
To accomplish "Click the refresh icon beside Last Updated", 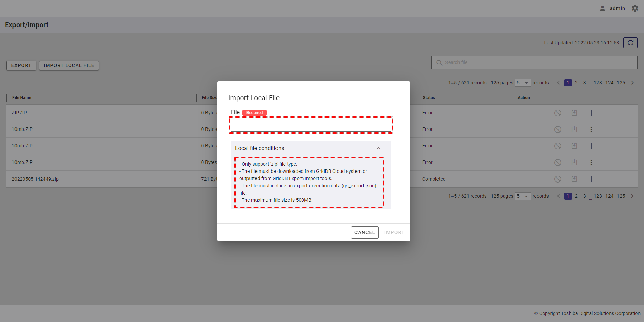I will coord(630,43).
